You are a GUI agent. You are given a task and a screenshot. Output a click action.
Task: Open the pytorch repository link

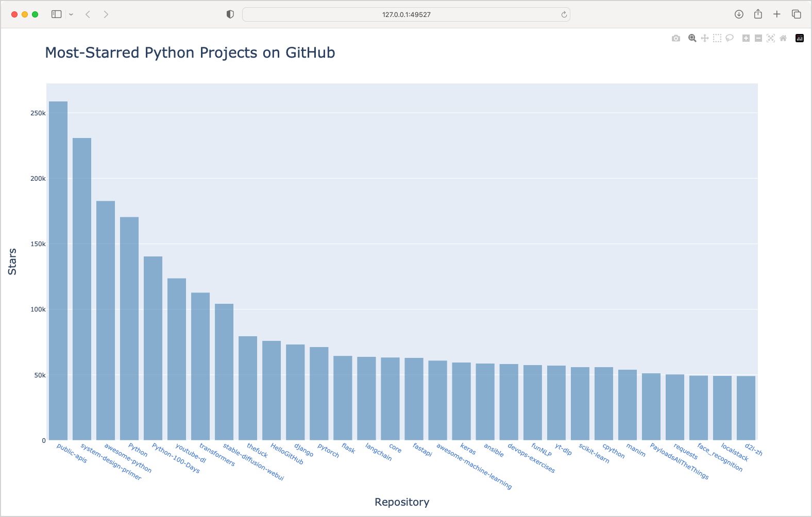pos(328,451)
